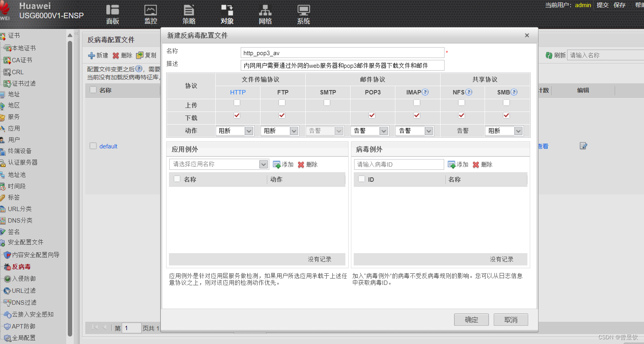This screenshot has width=644, height=344.
Task: Open 证书过滤 in the sidebar
Action: (x=23, y=83)
